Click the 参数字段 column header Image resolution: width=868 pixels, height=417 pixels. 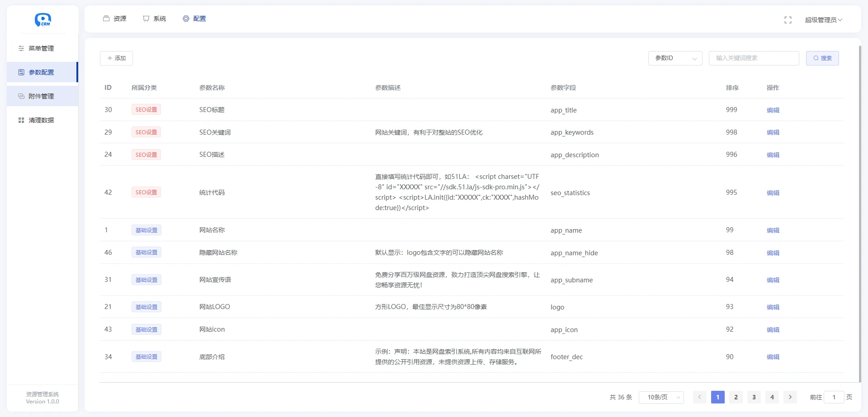click(x=563, y=88)
